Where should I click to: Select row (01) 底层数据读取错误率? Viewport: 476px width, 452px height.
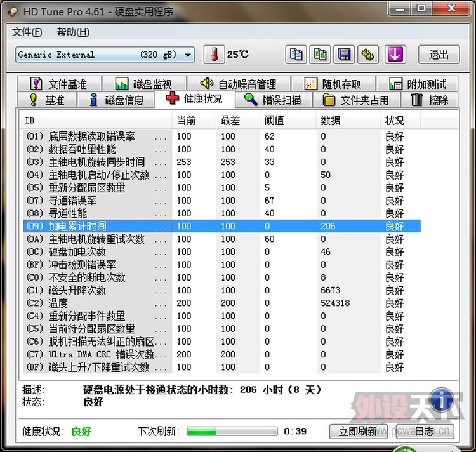[222, 136]
